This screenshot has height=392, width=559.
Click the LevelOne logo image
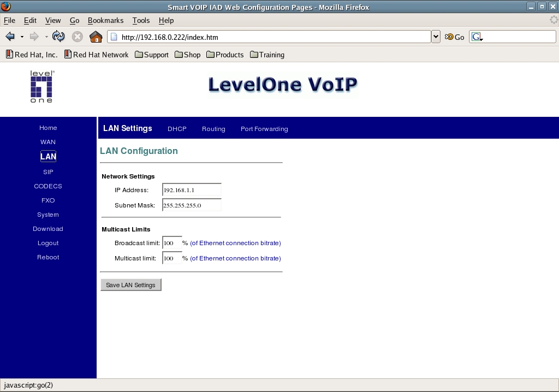point(42,87)
